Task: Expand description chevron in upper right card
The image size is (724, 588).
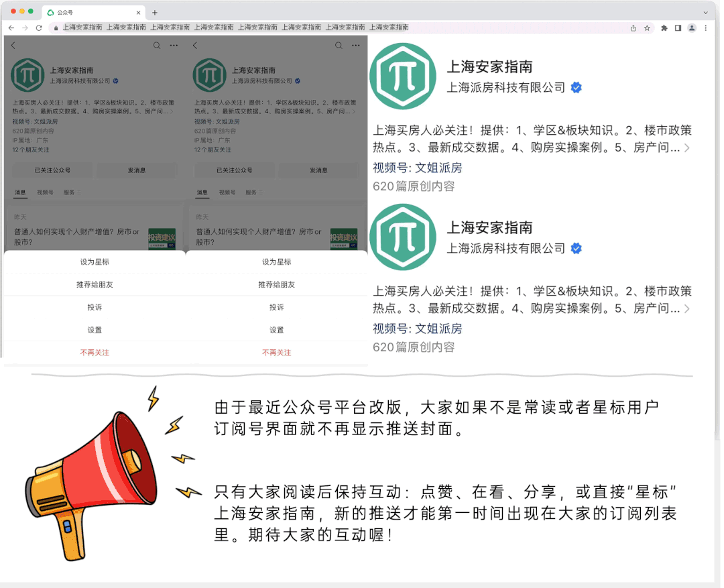Action: click(687, 148)
